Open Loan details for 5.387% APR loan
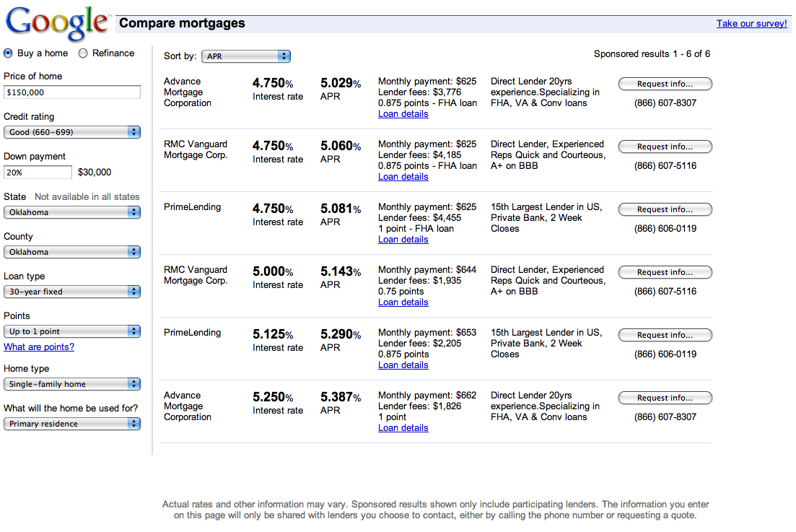Screen dimensions: 796x532 point(403,428)
